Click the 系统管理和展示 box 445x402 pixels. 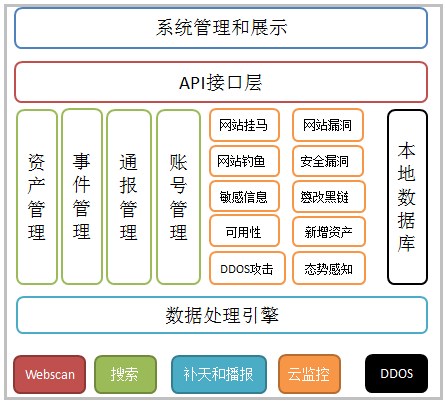(221, 28)
